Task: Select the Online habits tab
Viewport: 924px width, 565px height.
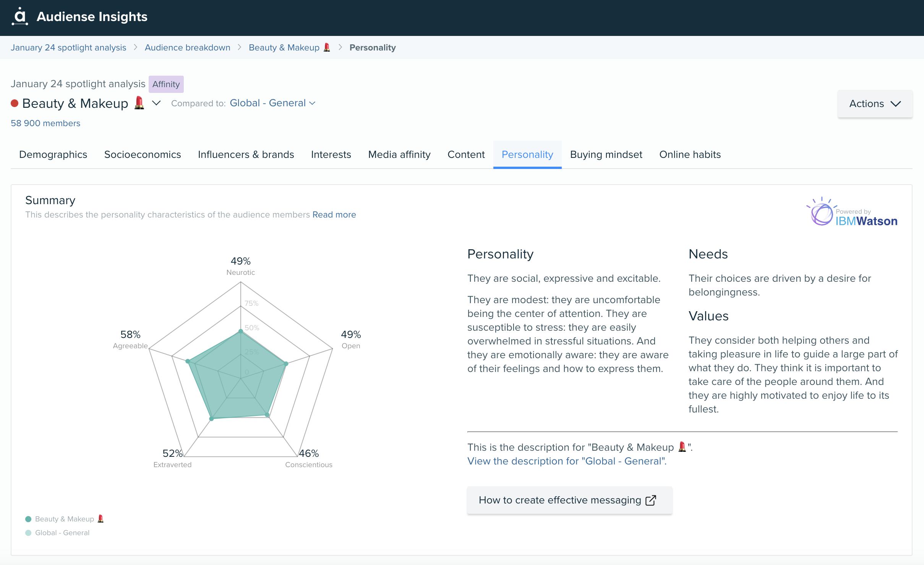Action: tap(689, 154)
